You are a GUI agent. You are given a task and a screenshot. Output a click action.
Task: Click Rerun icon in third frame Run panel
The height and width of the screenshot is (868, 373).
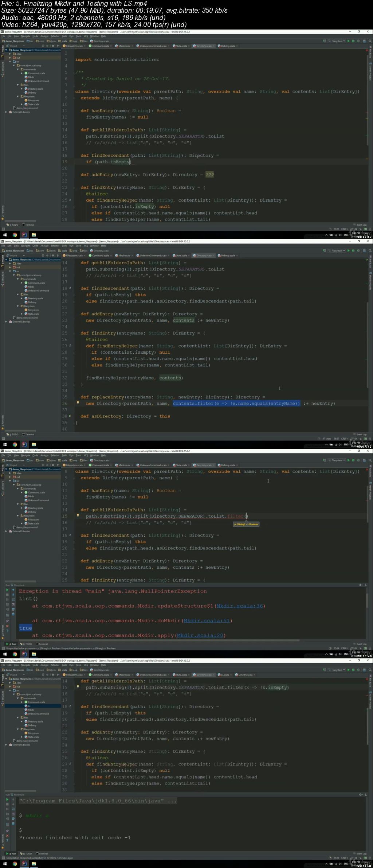(x=7, y=589)
